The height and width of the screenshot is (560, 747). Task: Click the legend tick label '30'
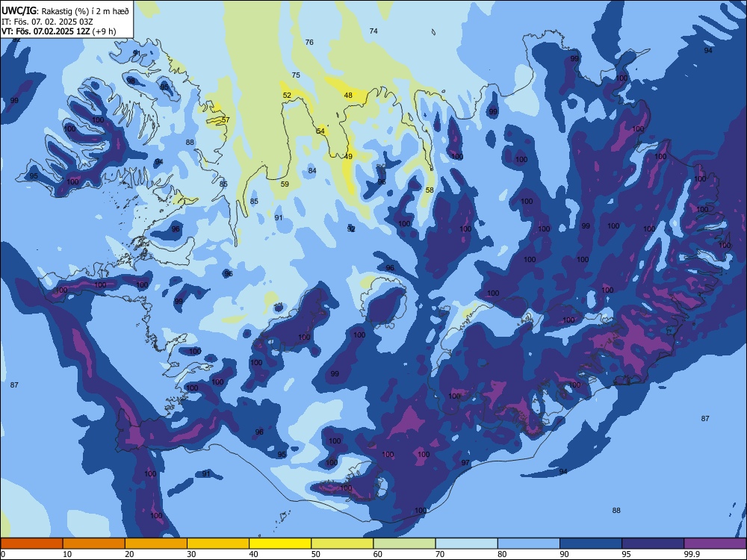point(191,554)
